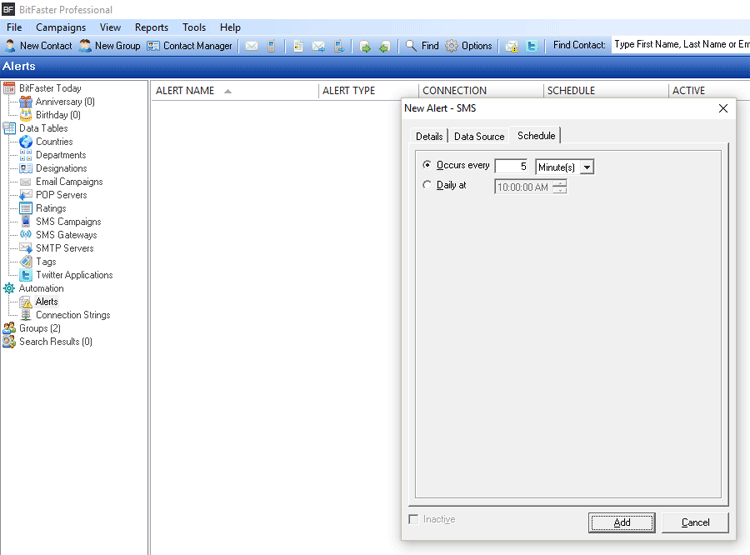
Task: Open the Contact Manager
Action: pyautogui.click(x=189, y=46)
